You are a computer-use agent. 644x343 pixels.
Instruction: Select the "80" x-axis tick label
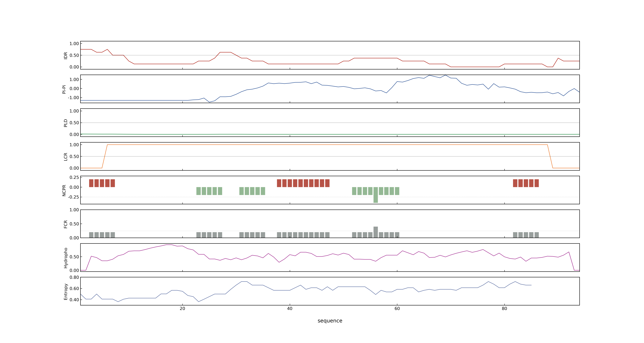point(504,309)
